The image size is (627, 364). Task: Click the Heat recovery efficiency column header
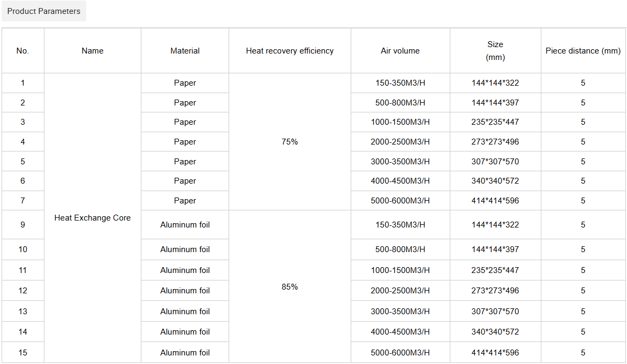click(290, 51)
